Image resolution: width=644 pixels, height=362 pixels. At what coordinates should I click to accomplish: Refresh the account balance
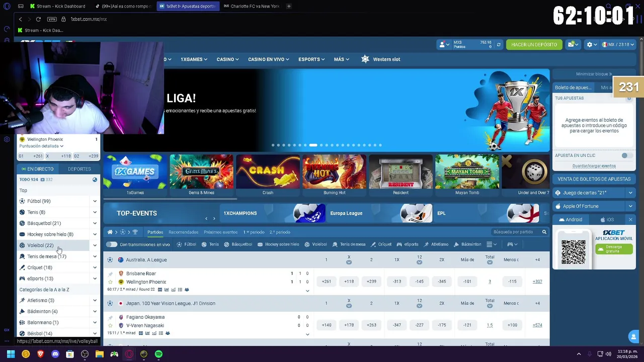[x=499, y=45]
